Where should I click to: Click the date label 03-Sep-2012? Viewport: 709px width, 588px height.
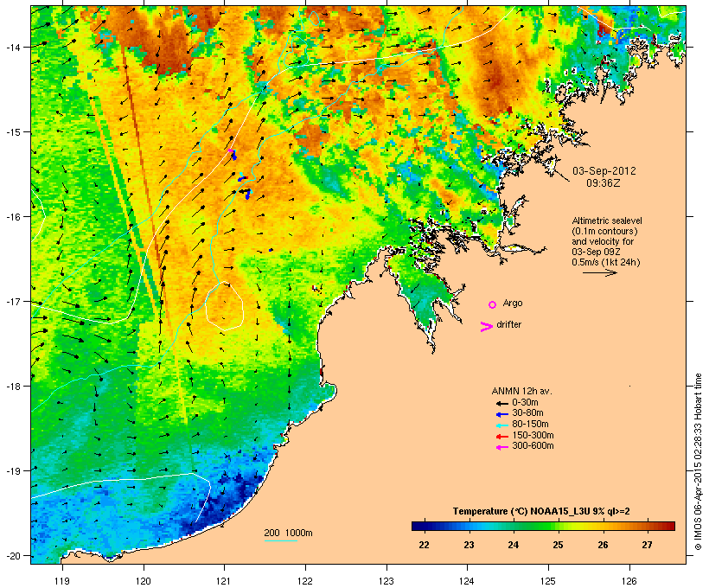pos(604,171)
